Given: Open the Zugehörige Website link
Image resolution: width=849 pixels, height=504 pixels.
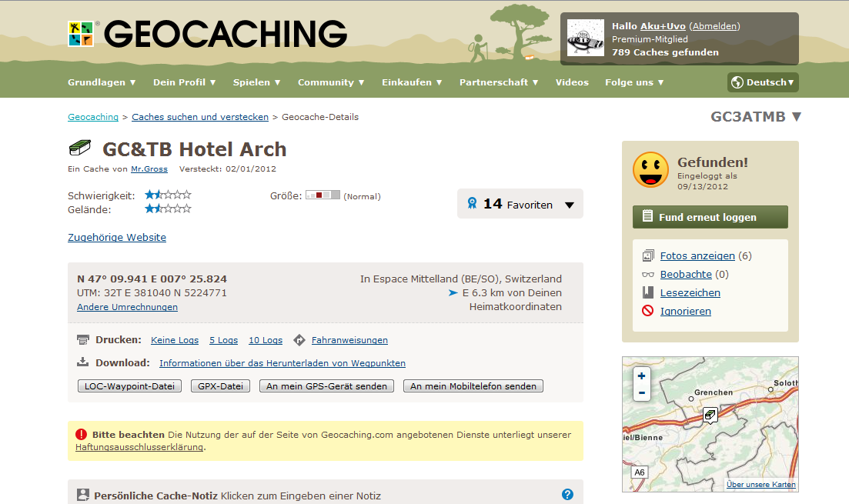Looking at the screenshot, I should (117, 237).
